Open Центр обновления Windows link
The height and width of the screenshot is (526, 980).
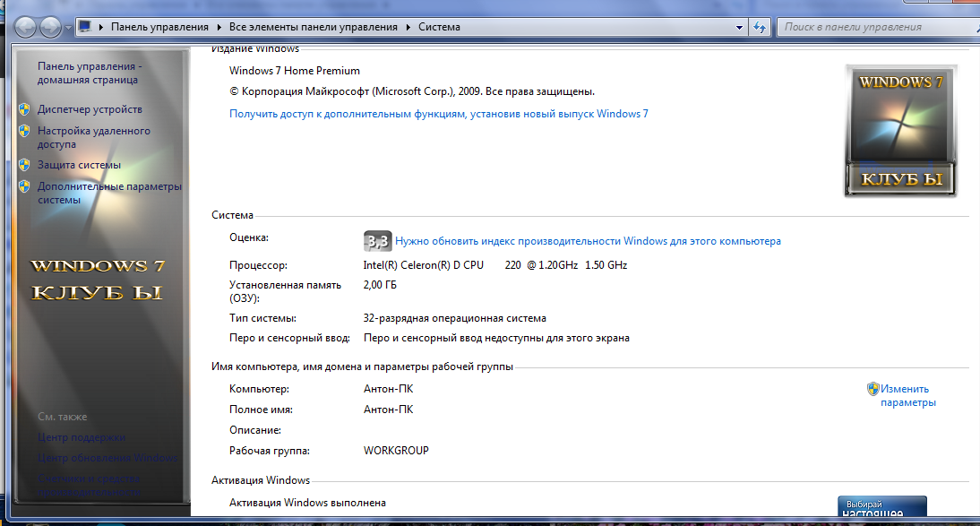coord(107,458)
